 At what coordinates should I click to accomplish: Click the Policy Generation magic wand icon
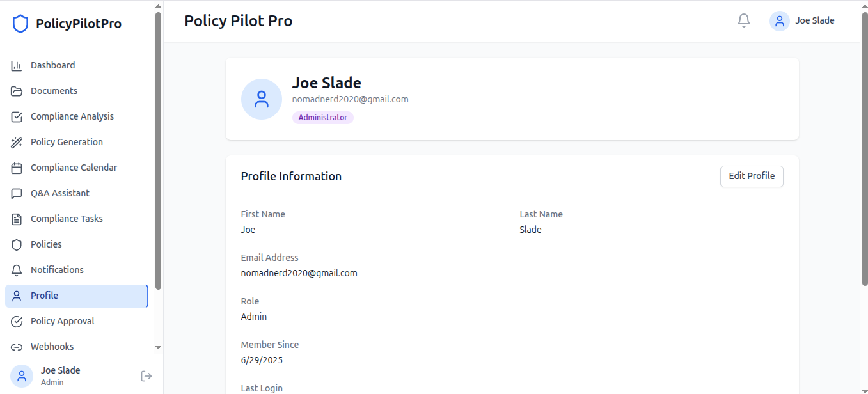tap(17, 142)
